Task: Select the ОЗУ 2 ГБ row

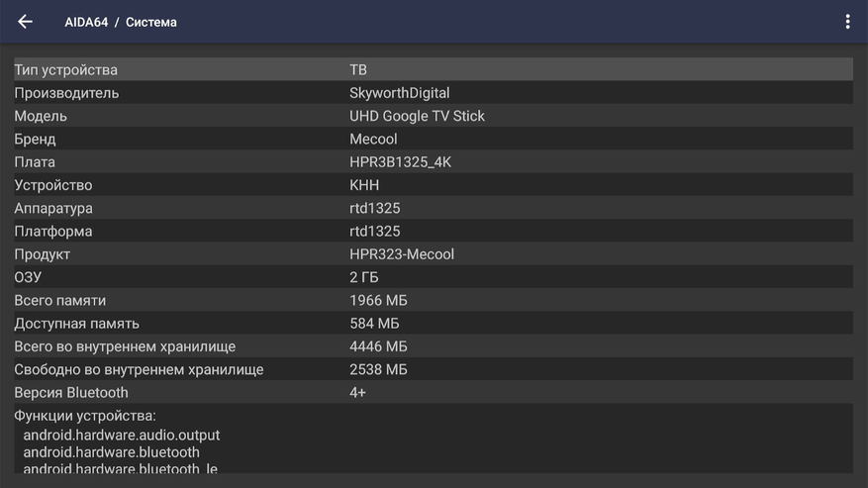Action: tap(433, 277)
